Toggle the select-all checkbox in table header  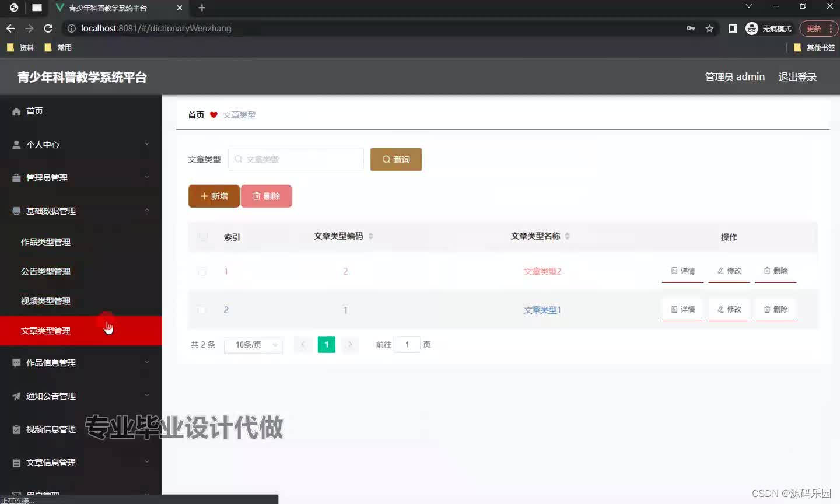pos(202,237)
